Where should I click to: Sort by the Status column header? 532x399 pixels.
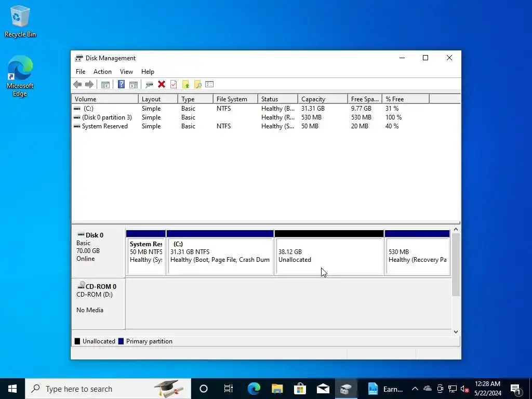tap(278, 99)
